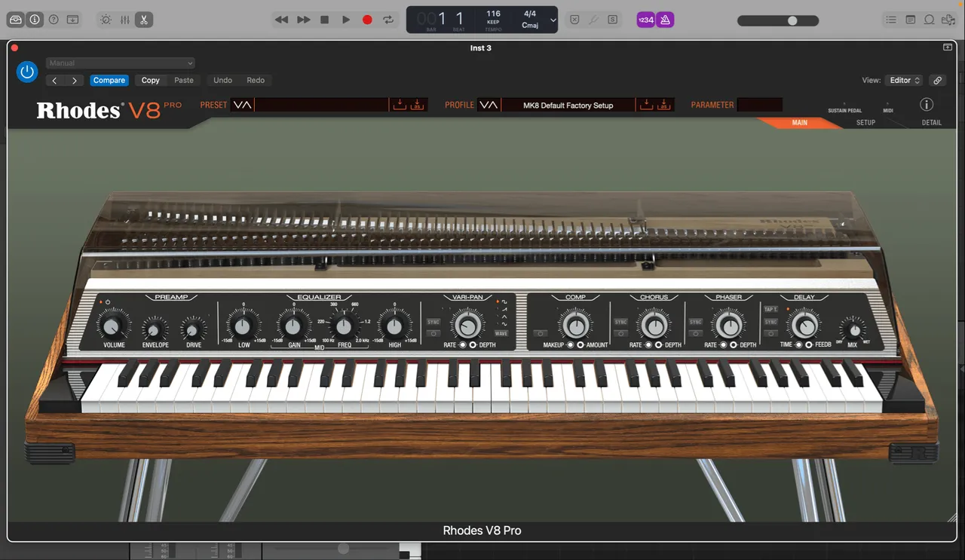Viewport: 965px width, 560px height.
Task: Go to previous plugin setting arrow
Action: click(54, 81)
